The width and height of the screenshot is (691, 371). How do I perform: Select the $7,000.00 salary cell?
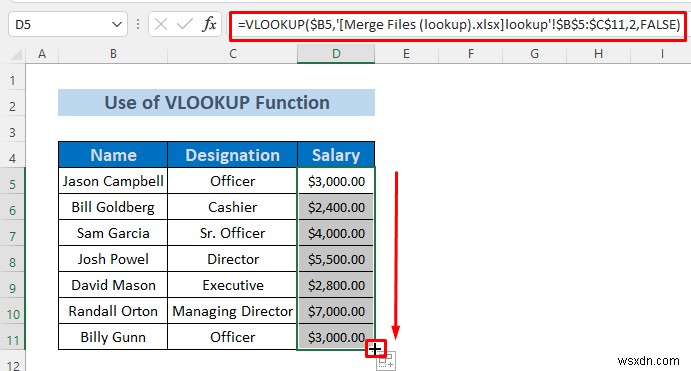(336, 311)
